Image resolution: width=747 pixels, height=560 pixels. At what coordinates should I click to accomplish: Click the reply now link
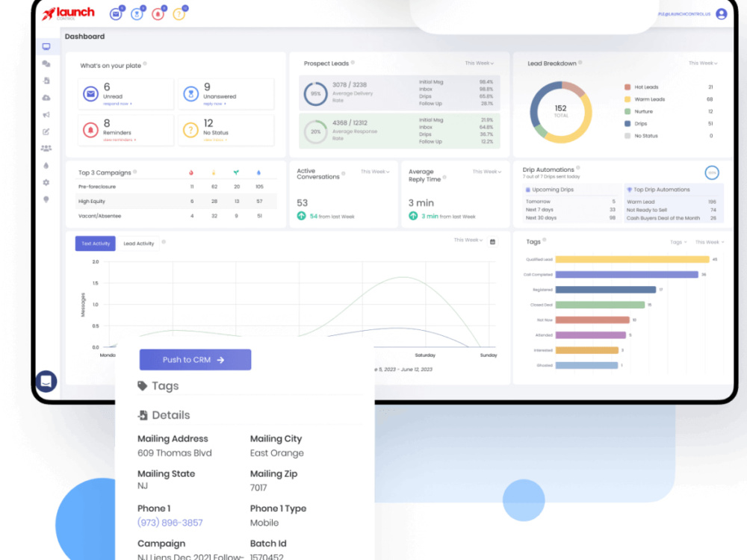point(214,103)
